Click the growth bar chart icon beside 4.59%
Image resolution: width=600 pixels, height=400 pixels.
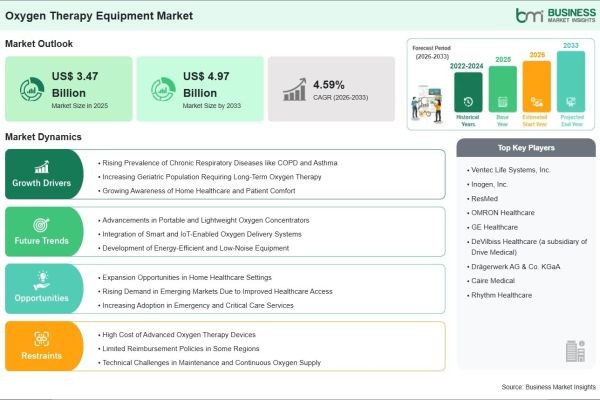coord(295,90)
